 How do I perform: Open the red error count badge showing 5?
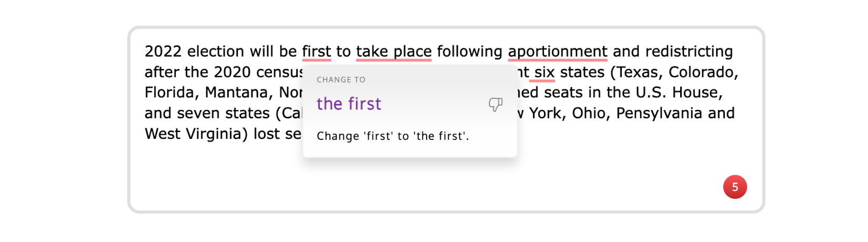[x=735, y=187]
